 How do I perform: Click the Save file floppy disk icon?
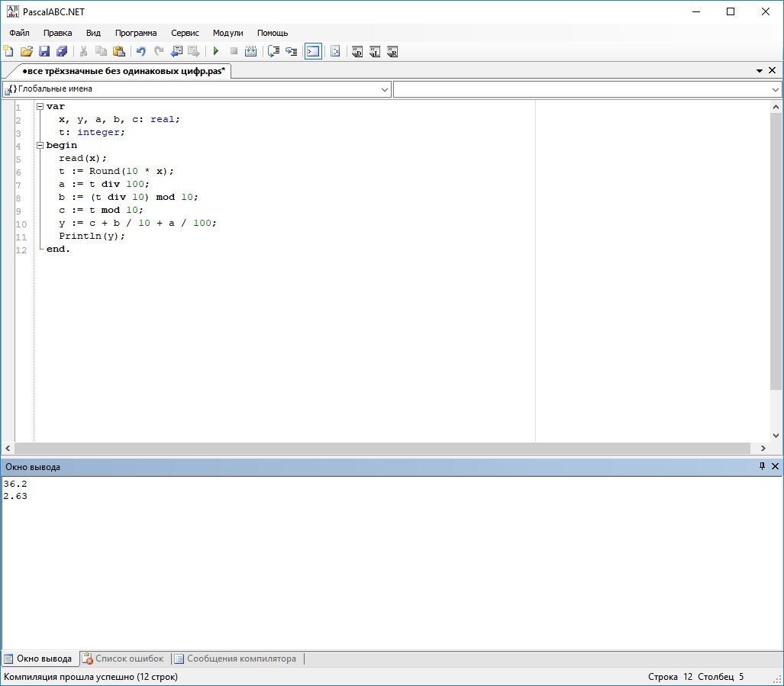[44, 52]
